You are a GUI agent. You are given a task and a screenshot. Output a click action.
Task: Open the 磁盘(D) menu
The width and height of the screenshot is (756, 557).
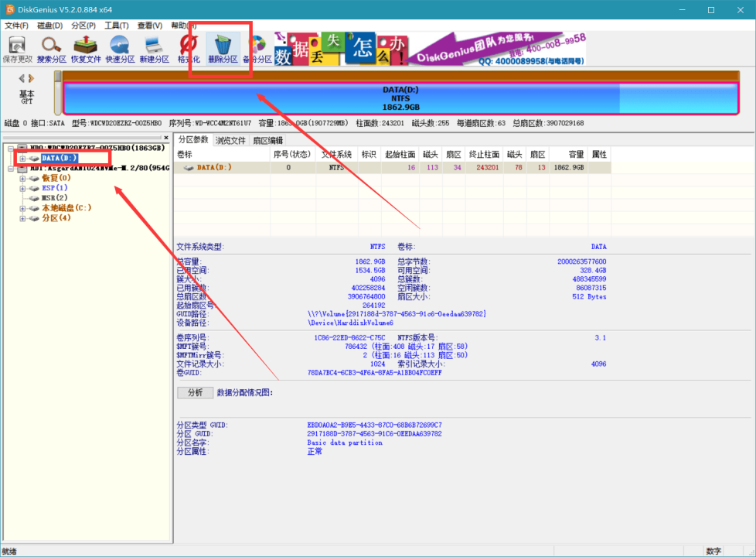(50, 26)
